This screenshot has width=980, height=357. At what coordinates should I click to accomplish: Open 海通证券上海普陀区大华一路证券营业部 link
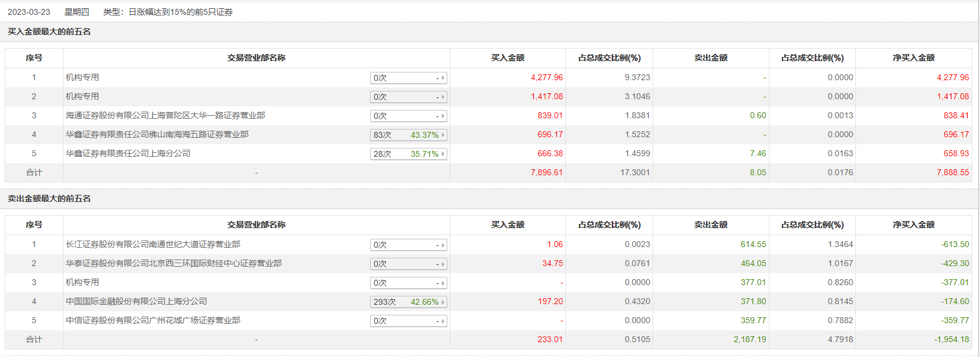coord(166,115)
